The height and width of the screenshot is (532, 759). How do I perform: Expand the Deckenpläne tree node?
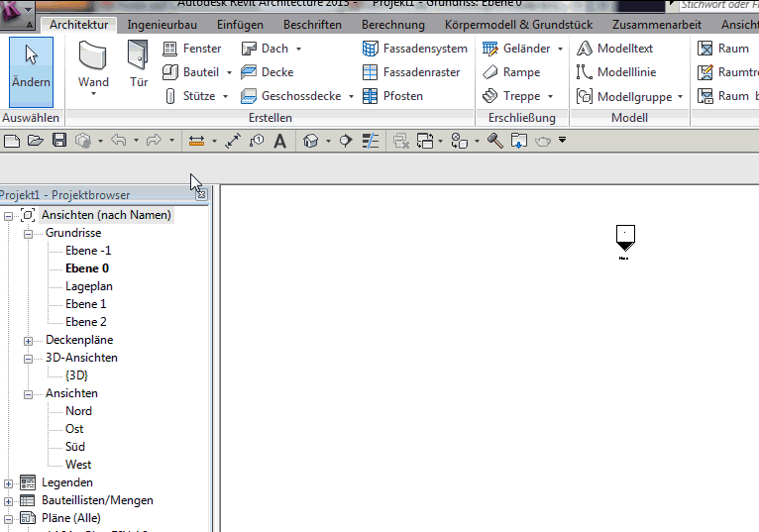28,341
